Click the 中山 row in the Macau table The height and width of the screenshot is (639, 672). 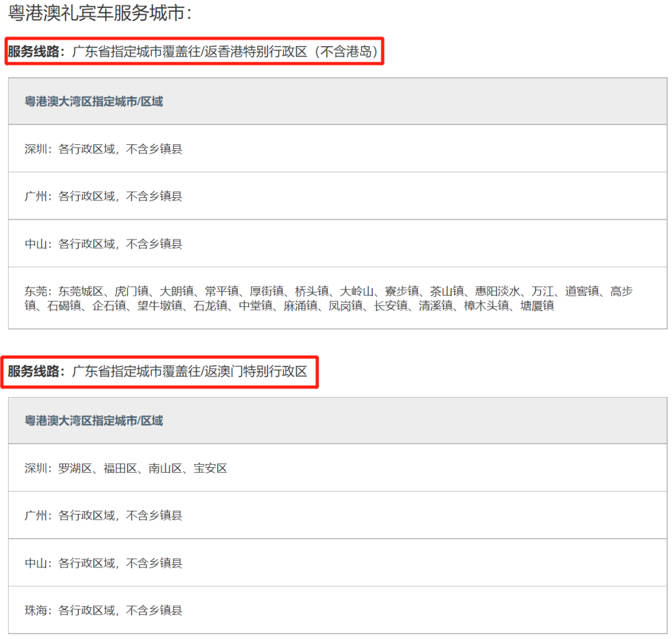103,563
